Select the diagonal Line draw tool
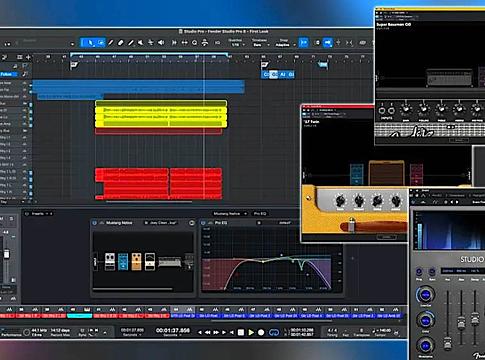The image size is (485, 360). point(131,43)
